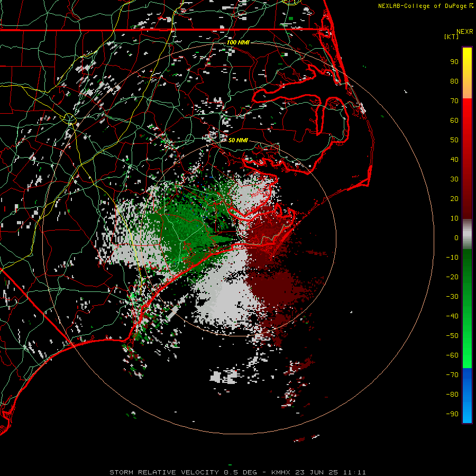The width and height of the screenshot is (476, 476).
Task: Click the -20 value on velocity scale
Action: (x=452, y=277)
